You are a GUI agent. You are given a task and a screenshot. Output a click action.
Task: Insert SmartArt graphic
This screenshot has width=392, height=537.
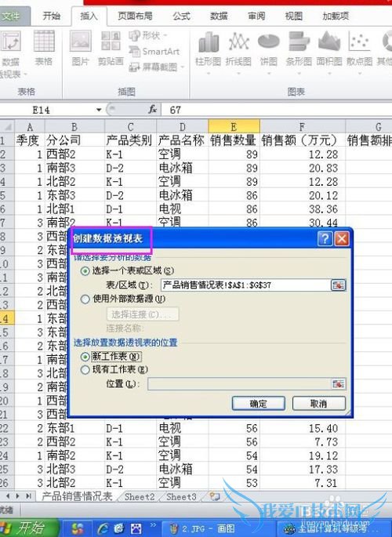pyautogui.click(x=154, y=52)
